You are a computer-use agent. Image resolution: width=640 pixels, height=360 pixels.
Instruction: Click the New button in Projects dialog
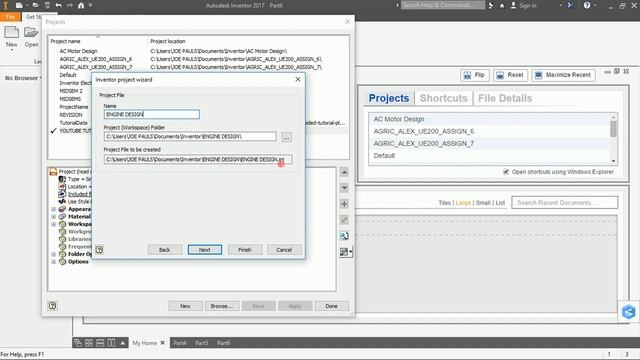[x=185, y=306]
